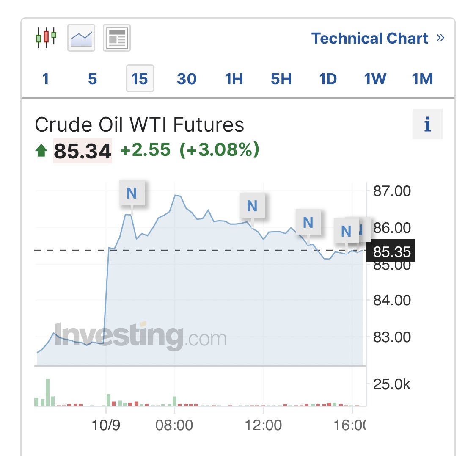
Task: Click the Crude Oil WTI Futures title
Action: pyautogui.click(x=139, y=124)
